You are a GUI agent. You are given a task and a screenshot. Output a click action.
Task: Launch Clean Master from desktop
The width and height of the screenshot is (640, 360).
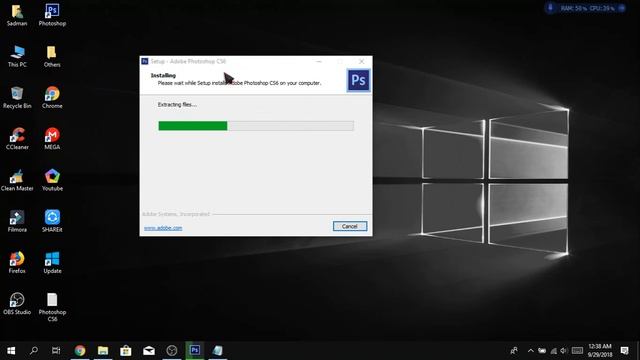(x=17, y=180)
